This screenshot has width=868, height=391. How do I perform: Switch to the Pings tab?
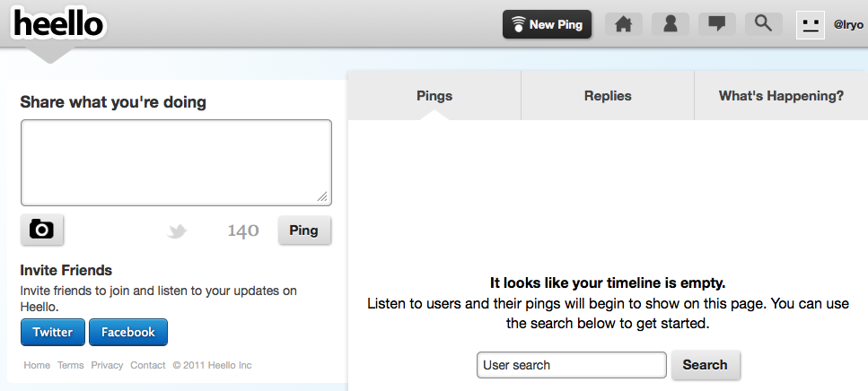coord(434,96)
